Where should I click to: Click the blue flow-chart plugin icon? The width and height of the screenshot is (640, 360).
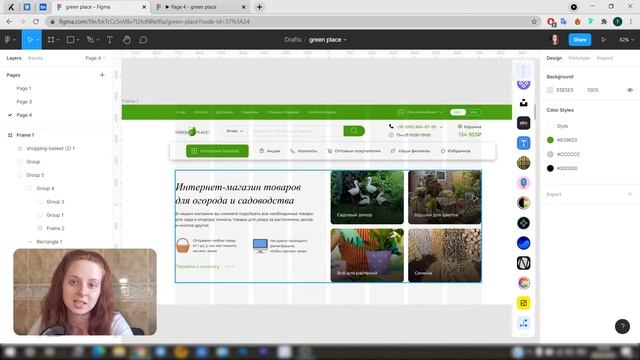pyautogui.click(x=523, y=323)
